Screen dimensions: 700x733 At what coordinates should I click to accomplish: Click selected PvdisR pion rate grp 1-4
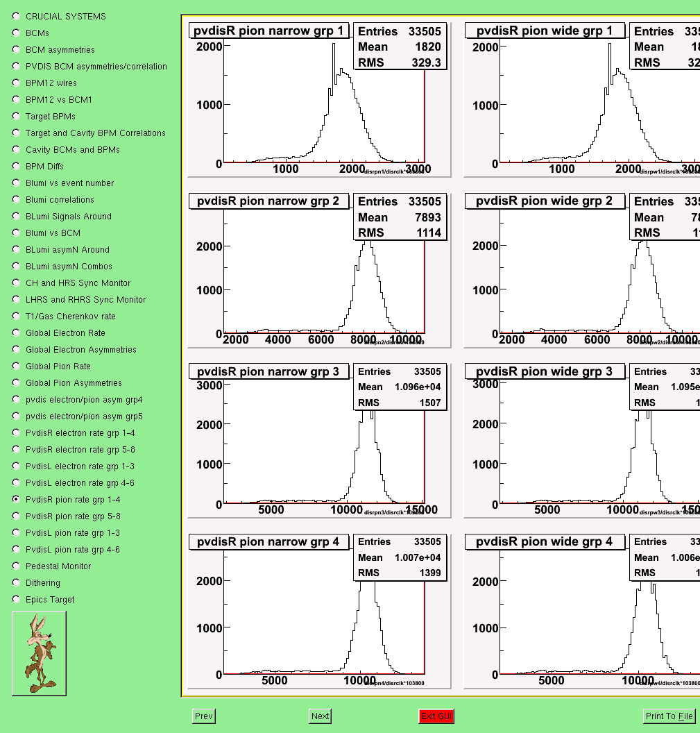tap(17, 500)
